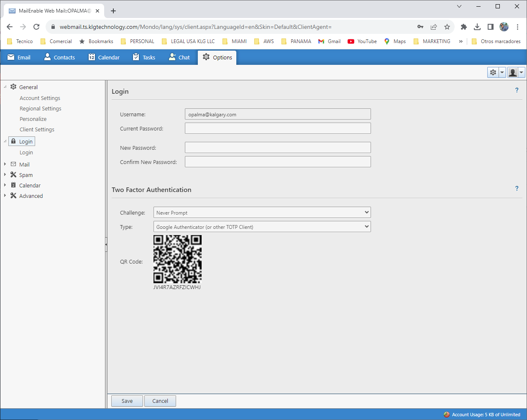Open the settings gear dropdown arrow
527x420 pixels.
pyautogui.click(x=502, y=72)
